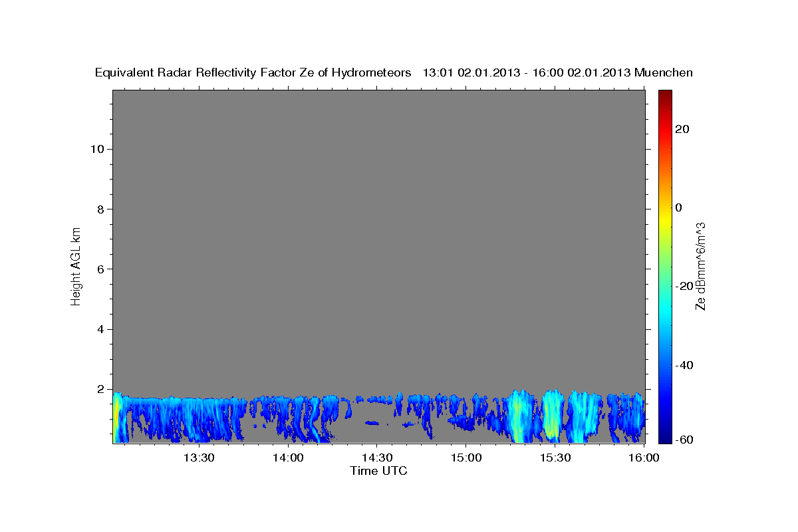Screen dimensions: 798x532
Task: Click the station name 'Muenchen' in title
Action: click(664, 72)
